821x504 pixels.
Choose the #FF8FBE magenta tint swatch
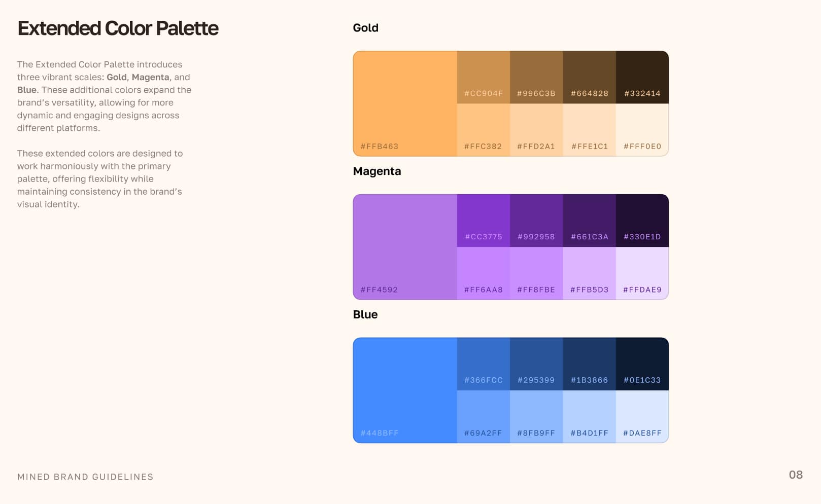point(536,273)
